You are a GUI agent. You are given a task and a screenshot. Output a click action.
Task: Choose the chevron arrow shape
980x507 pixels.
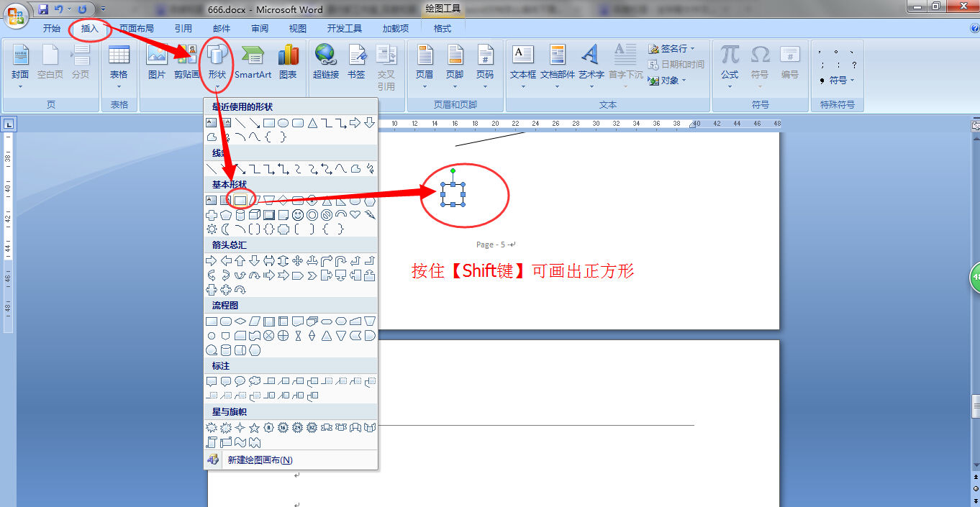click(x=312, y=275)
